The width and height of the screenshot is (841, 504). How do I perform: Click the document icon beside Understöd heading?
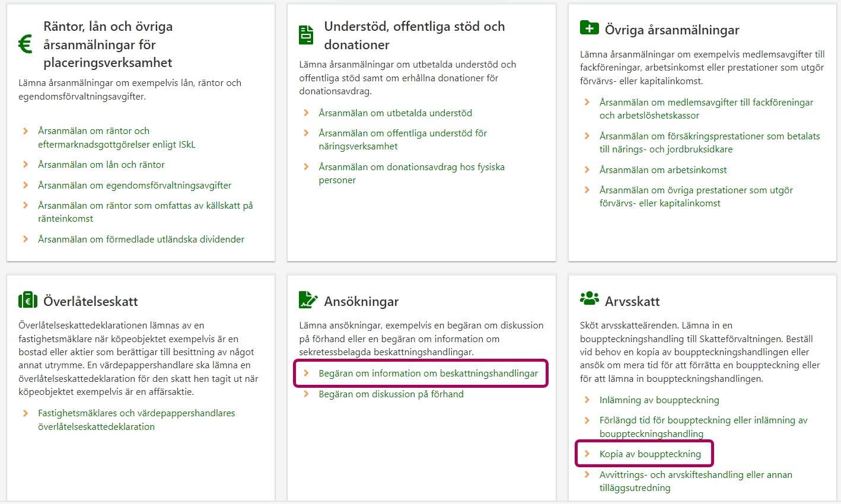[306, 35]
